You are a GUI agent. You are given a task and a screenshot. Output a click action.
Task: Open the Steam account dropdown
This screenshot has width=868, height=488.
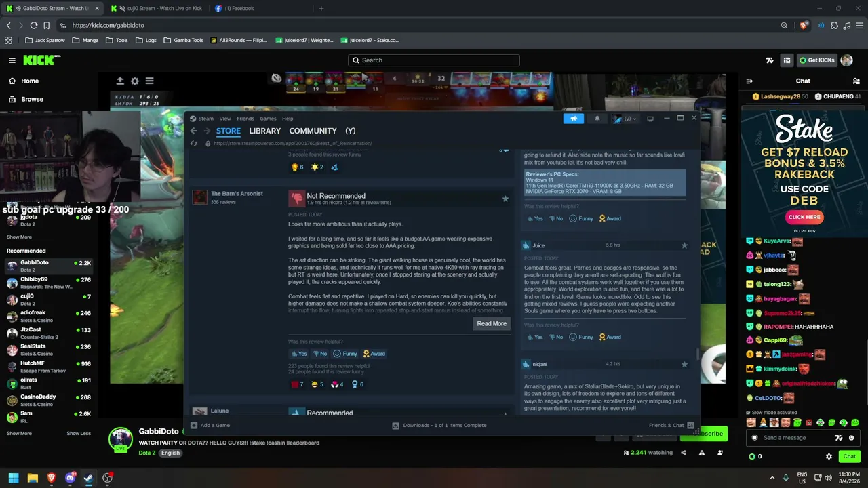pyautogui.click(x=625, y=119)
